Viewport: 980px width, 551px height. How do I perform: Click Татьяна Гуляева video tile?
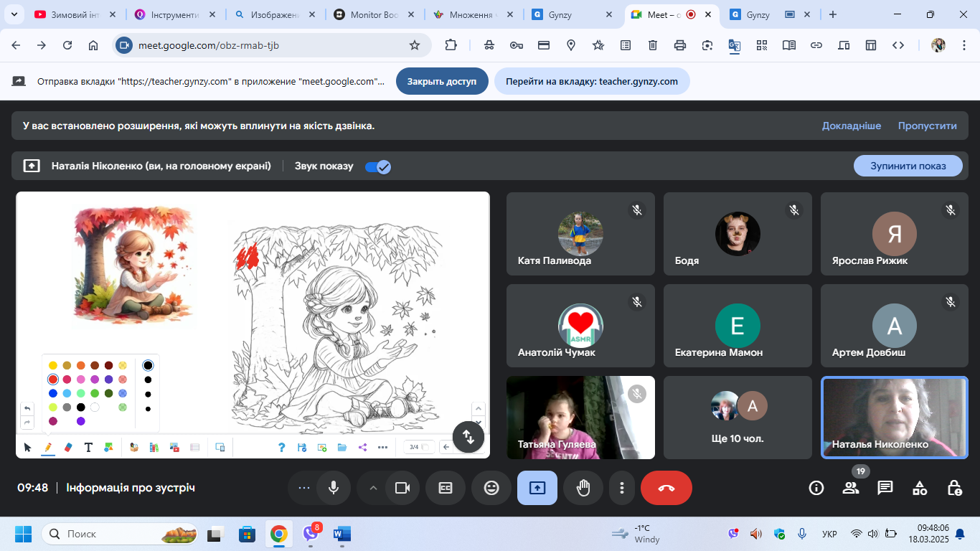point(580,417)
